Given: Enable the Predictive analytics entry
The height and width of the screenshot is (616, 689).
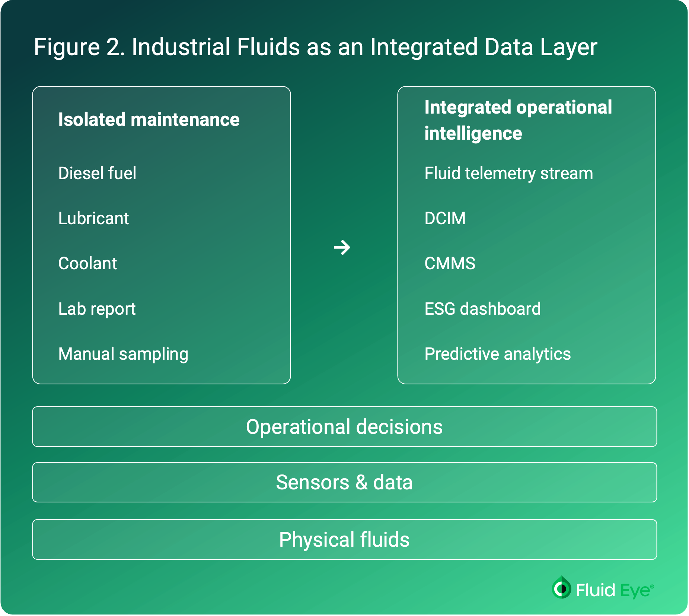Looking at the screenshot, I should pyautogui.click(x=498, y=354).
